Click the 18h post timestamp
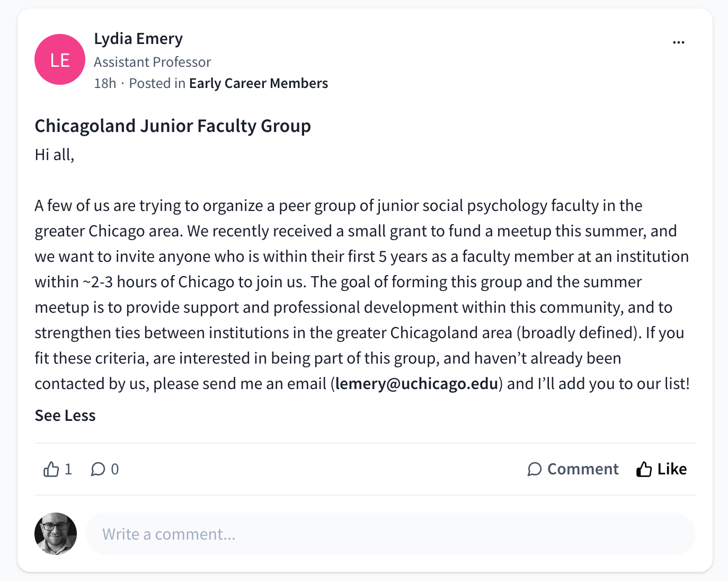The width and height of the screenshot is (728, 582). [x=105, y=83]
